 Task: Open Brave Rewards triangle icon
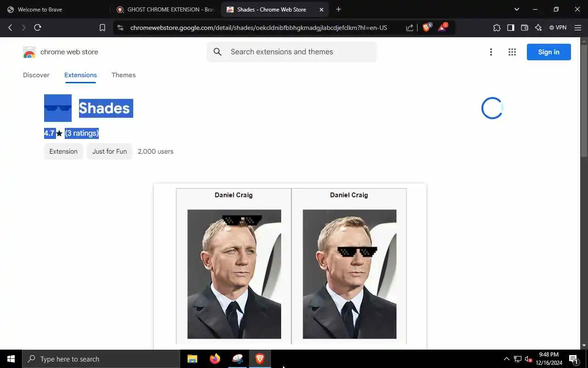[x=442, y=28]
